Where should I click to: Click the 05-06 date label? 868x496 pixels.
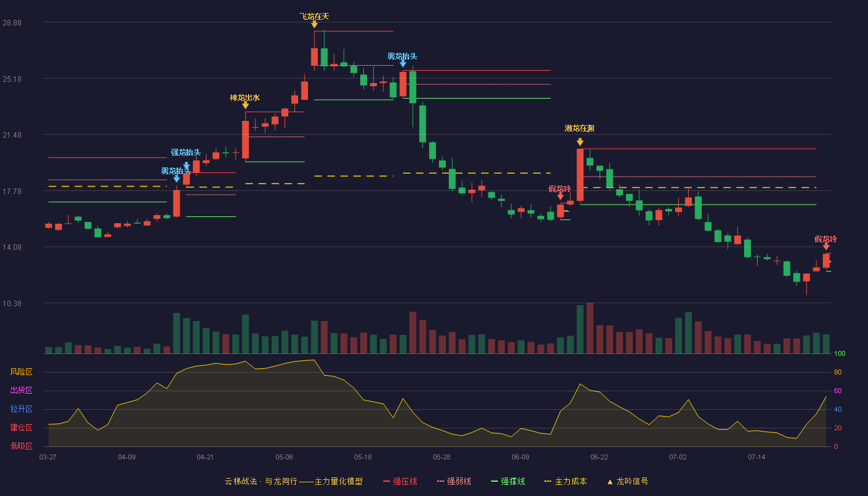coord(284,457)
